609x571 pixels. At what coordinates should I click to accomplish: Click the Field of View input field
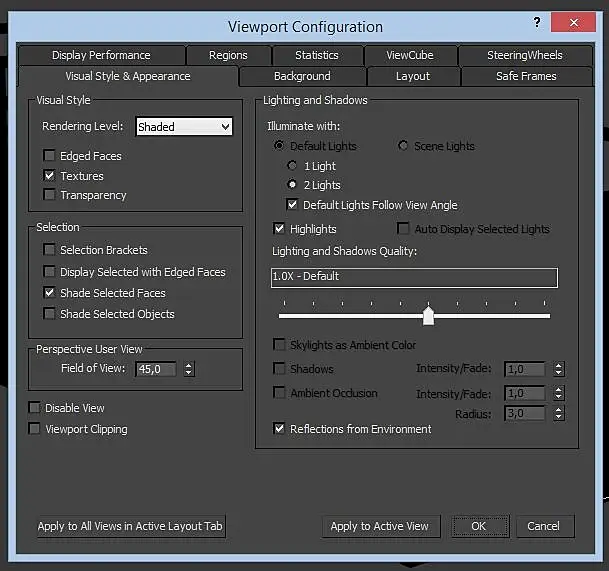155,369
